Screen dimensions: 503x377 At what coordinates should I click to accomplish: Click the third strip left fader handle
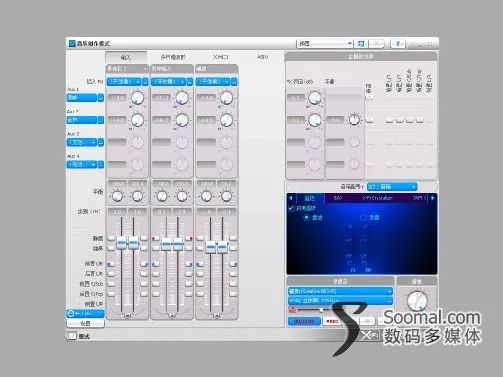click(x=210, y=247)
